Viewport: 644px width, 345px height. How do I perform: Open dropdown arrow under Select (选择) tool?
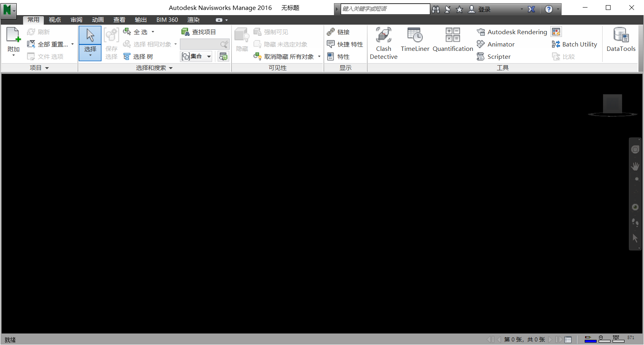(x=90, y=55)
